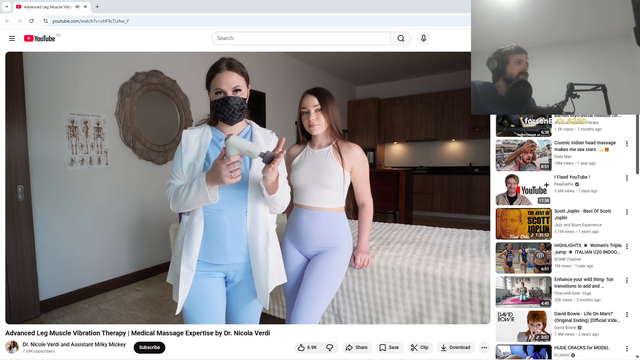Start voice search with microphone icon
This screenshot has height=360, width=640.
423,38
